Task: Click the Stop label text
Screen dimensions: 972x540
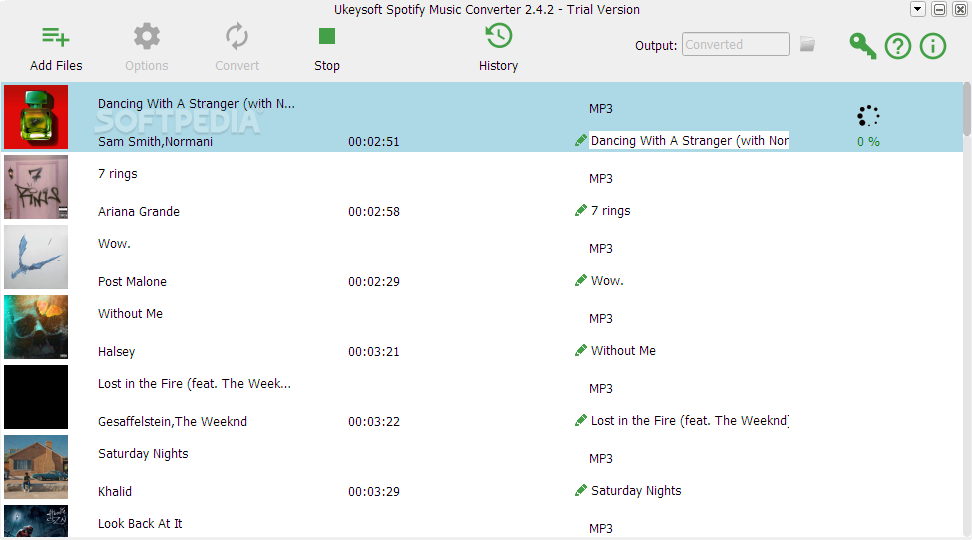Action: coord(327,66)
